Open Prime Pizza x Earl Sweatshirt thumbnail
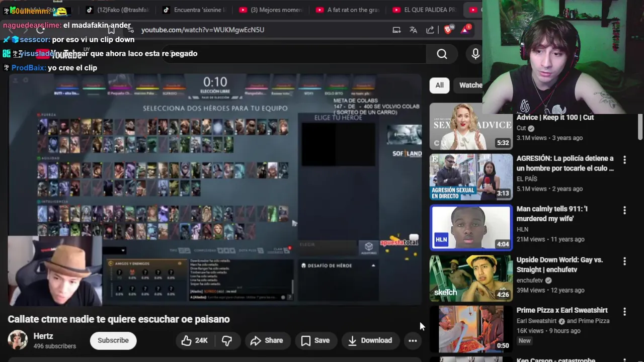The height and width of the screenshot is (362, 644). [471, 329]
